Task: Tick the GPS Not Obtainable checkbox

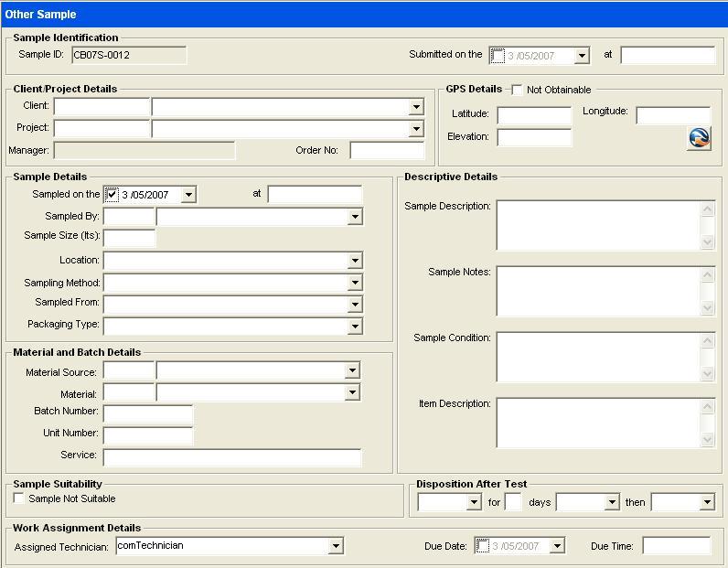Action: [517, 90]
